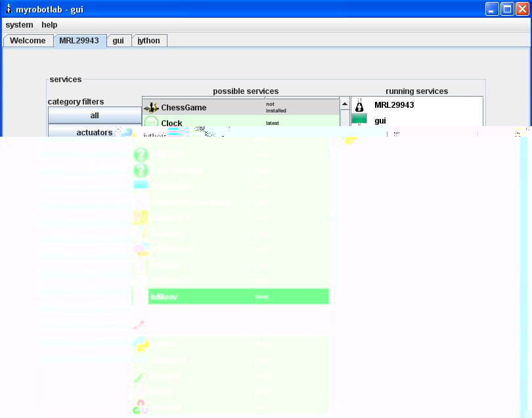Close the myrobotlab window
Screen dimensions: 532x418
(x=521, y=9)
